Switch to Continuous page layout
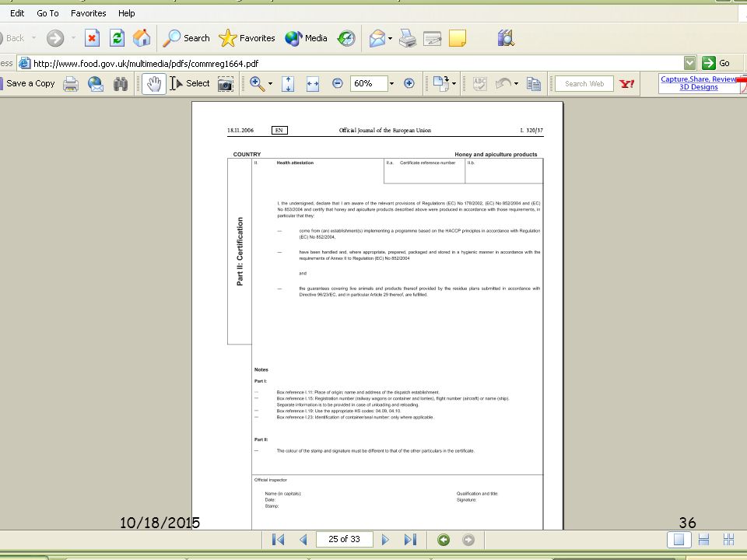 click(x=703, y=540)
